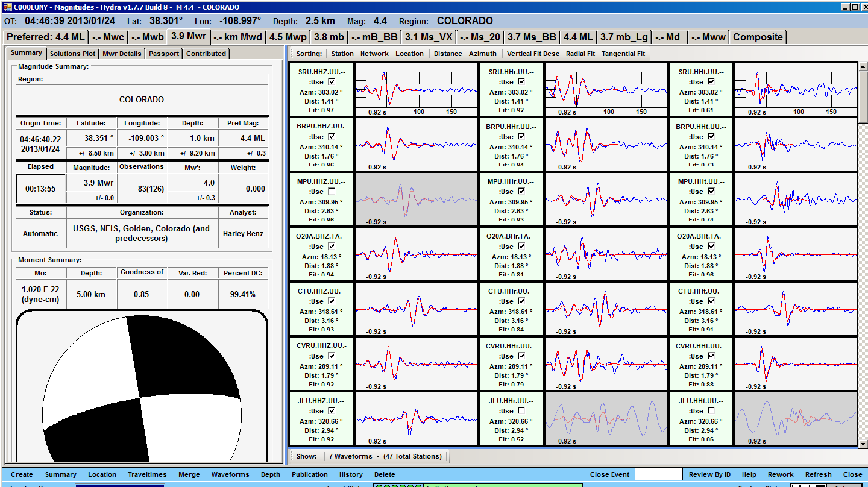Sort waveforms by Location
The width and height of the screenshot is (868, 487).
[409, 54]
